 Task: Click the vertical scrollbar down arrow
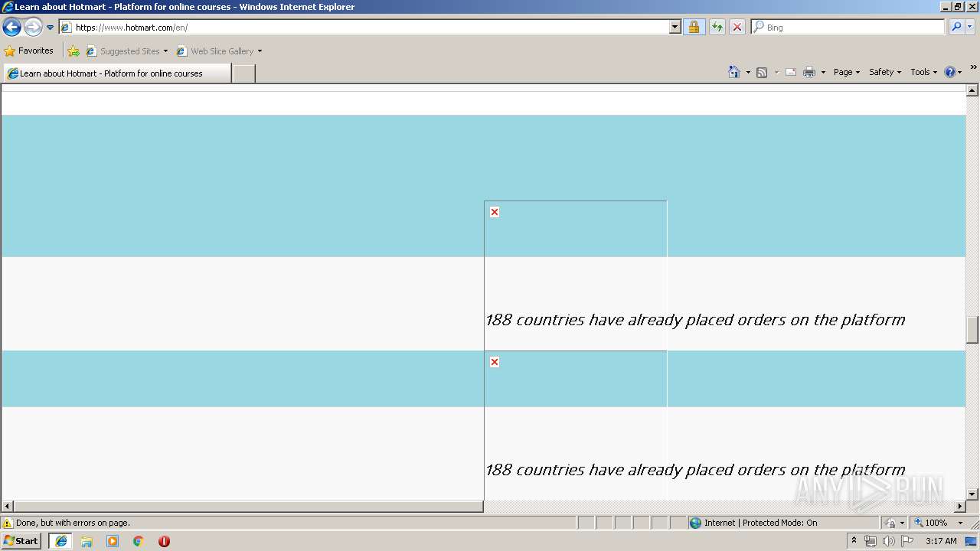tap(972, 494)
